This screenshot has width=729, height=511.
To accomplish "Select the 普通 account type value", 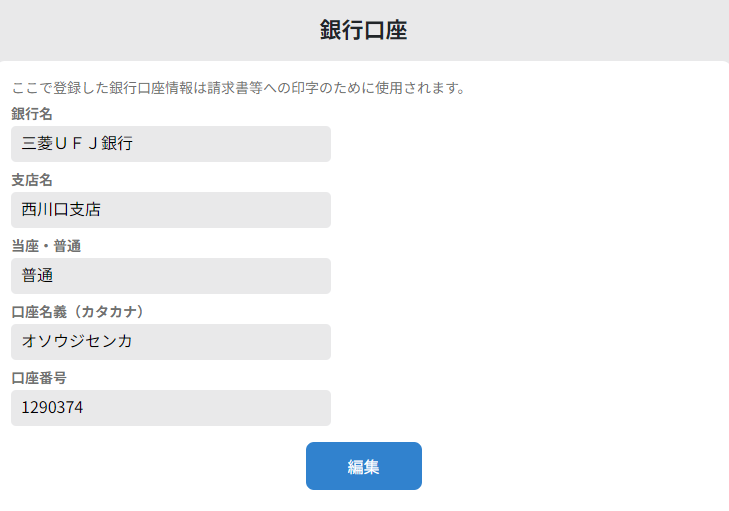I will 37,276.
